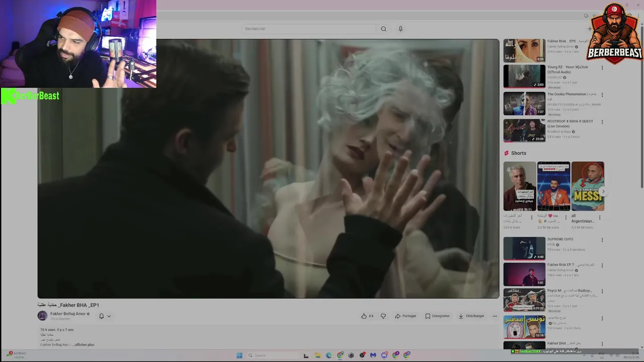Open middle short with 2,6 M vues

(x=554, y=186)
